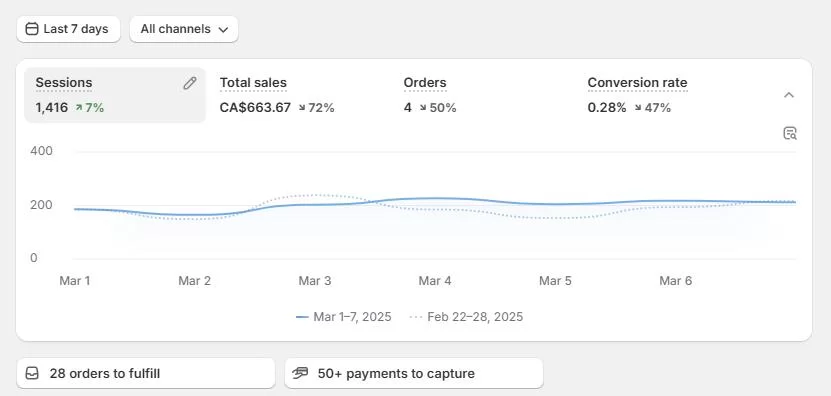The width and height of the screenshot is (831, 396).
Task: Toggle the Feb 22–28, 2025 legend series
Action: pos(466,317)
